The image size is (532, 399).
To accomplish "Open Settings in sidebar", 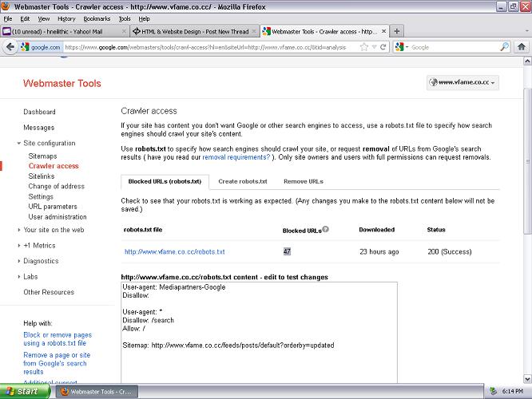I will coord(41,196).
